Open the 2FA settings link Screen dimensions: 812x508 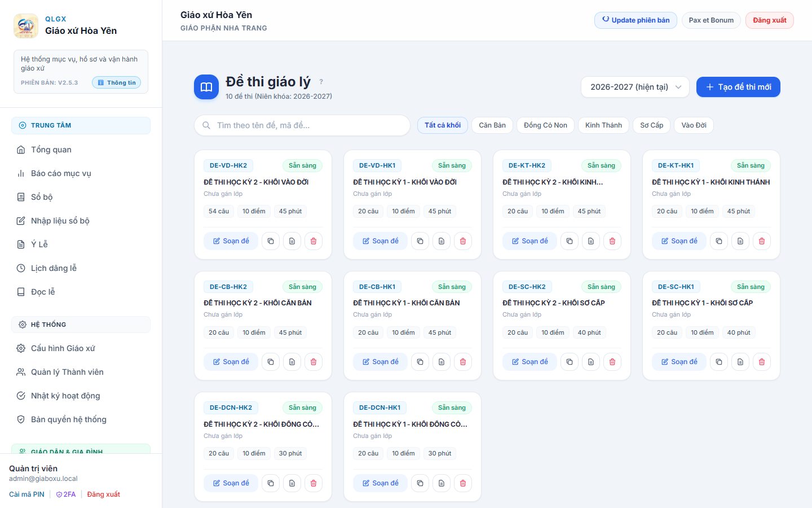66,494
